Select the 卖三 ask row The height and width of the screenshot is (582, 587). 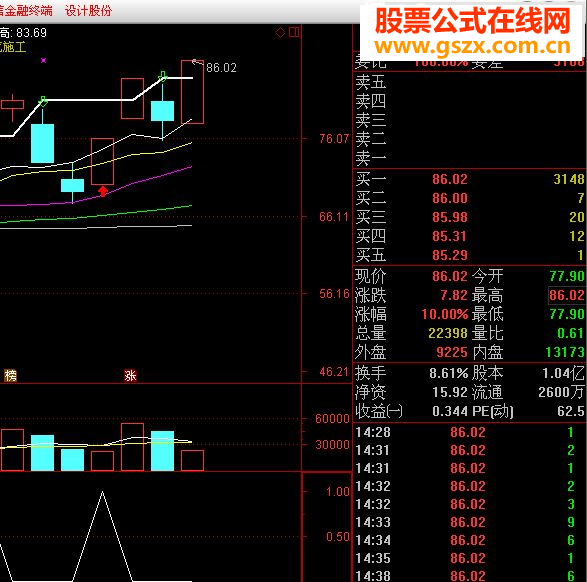[x=469, y=120]
